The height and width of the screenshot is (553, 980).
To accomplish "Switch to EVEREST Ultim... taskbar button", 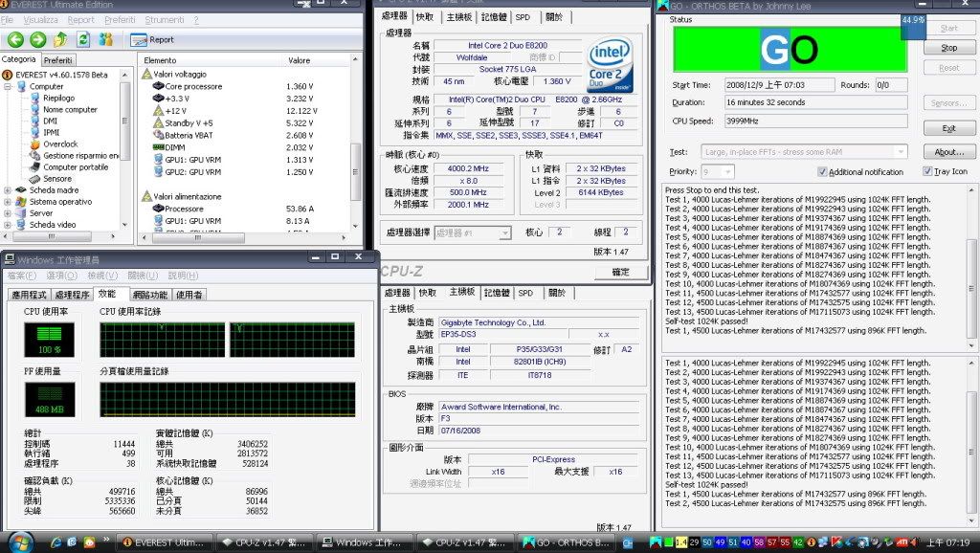I will click(x=167, y=542).
